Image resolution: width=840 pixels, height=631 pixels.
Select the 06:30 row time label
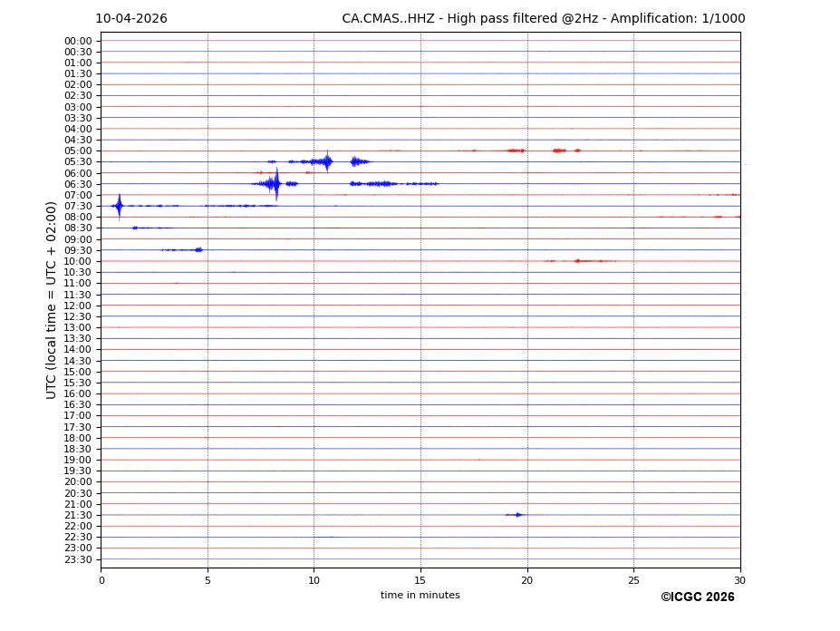tap(78, 184)
